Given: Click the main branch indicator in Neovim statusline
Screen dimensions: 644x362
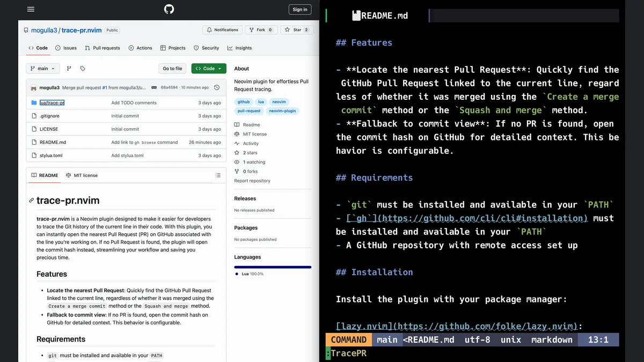Looking at the screenshot, I should (387, 339).
